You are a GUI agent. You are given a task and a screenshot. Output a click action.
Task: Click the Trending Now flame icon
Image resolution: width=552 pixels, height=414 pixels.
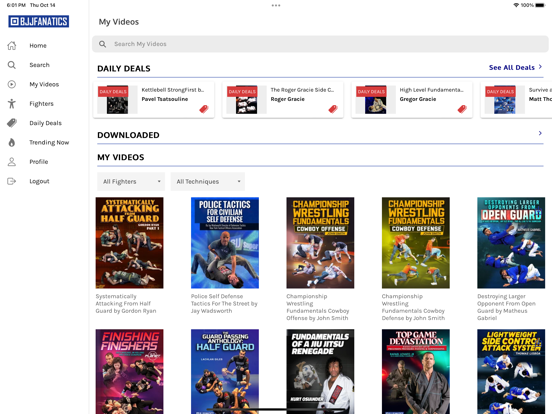pos(12,142)
